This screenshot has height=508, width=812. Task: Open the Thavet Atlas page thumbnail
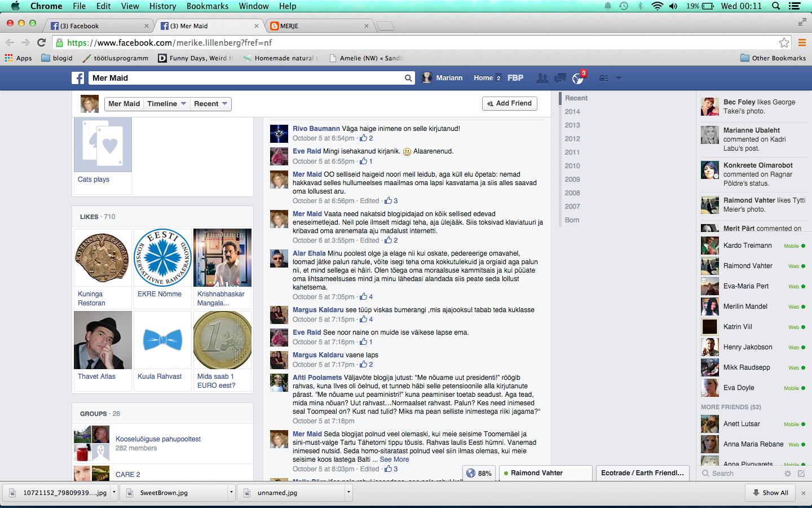click(x=103, y=340)
